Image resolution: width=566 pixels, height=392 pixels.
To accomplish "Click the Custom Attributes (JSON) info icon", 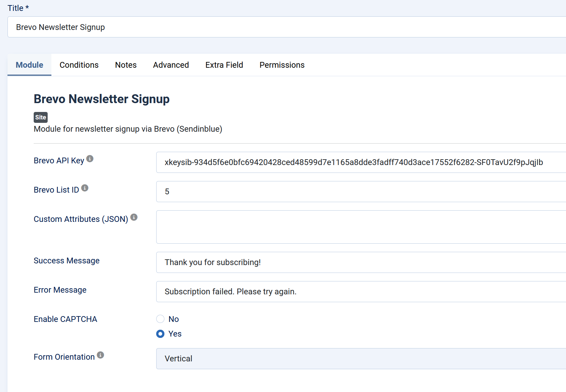I will click(x=134, y=217).
